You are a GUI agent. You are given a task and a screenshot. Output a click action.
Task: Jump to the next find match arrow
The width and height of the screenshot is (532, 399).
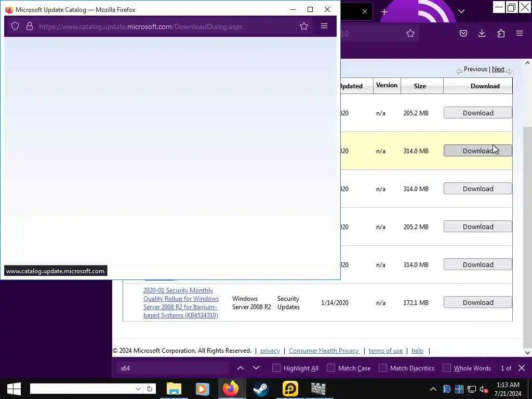click(256, 368)
